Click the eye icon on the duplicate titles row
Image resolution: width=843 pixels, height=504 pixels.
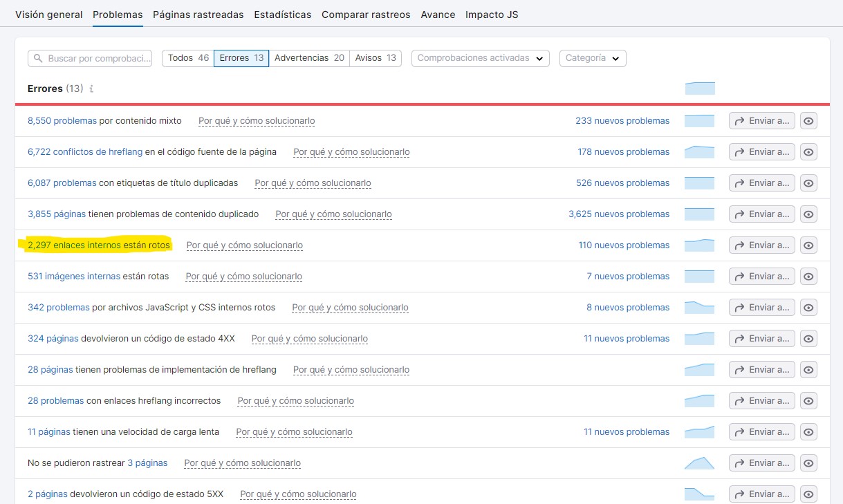[x=808, y=183]
